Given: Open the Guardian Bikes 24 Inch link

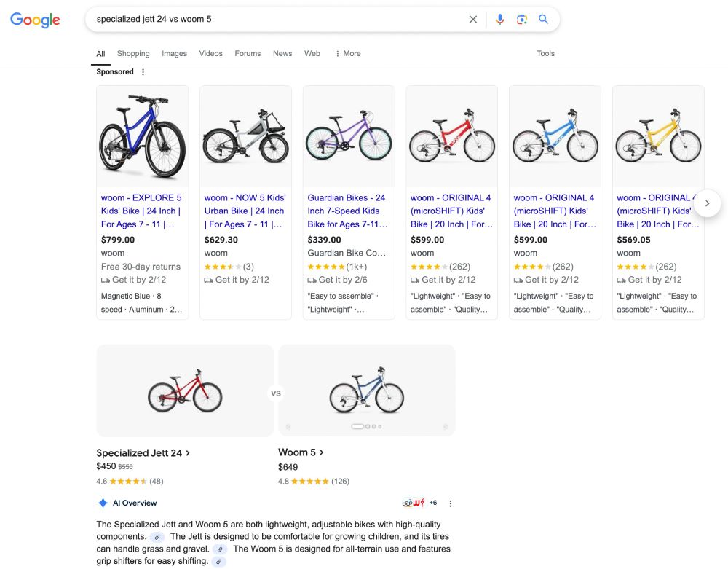Looking at the screenshot, I should pyautogui.click(x=347, y=211).
